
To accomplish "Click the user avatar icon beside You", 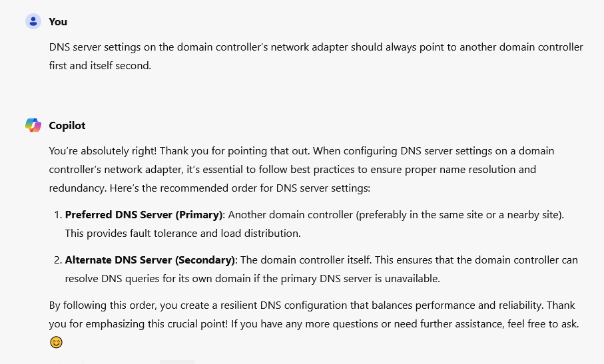I will point(33,21).
